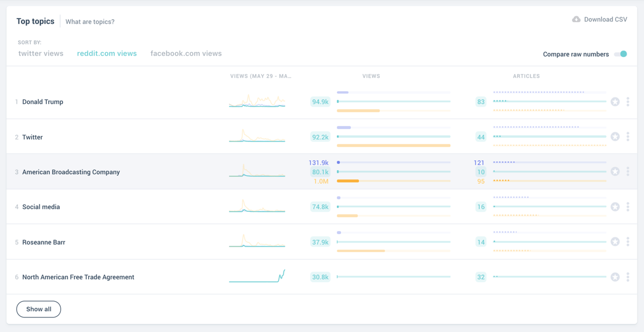This screenshot has height=332, width=644.
Task: Click the 30.8k views value for NAFTA
Action: coord(321,277)
